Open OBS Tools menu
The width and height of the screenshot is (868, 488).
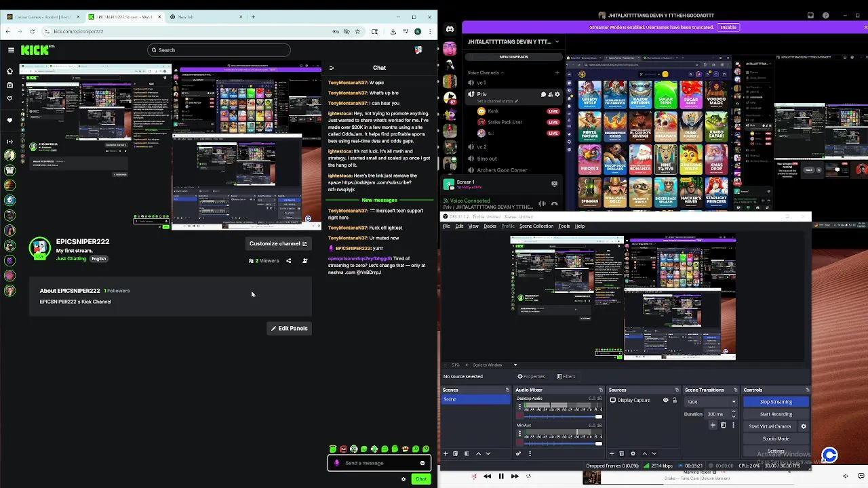(x=564, y=226)
